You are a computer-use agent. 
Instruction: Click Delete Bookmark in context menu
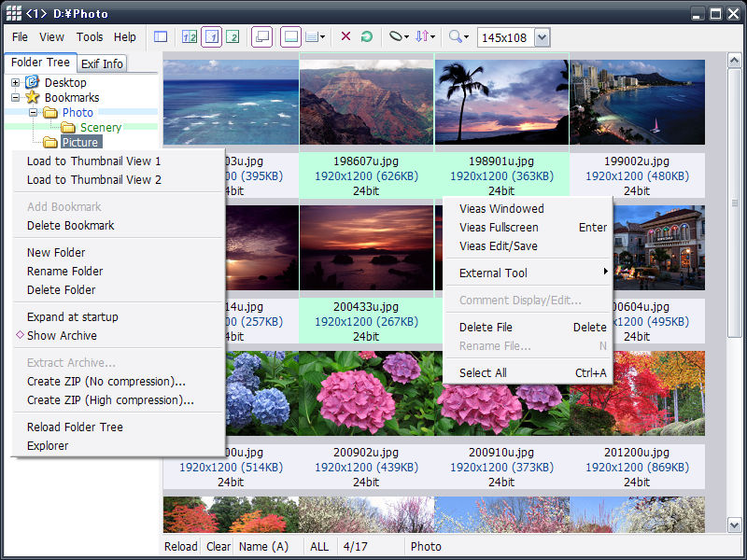(x=119, y=225)
